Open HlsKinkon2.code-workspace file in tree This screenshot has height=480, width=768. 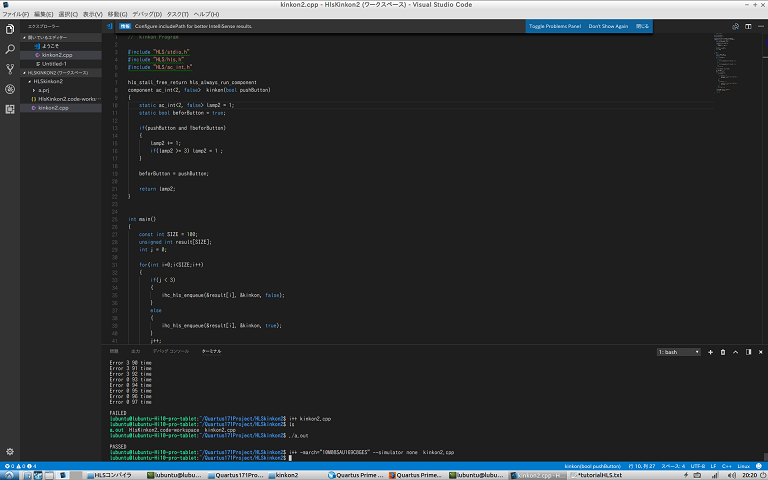click(x=61, y=99)
